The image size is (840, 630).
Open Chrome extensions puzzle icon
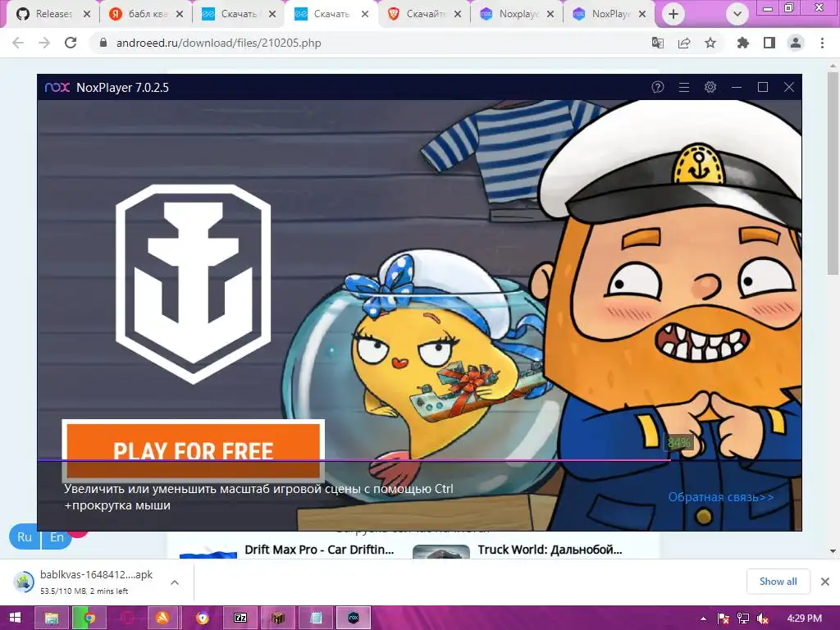[742, 43]
